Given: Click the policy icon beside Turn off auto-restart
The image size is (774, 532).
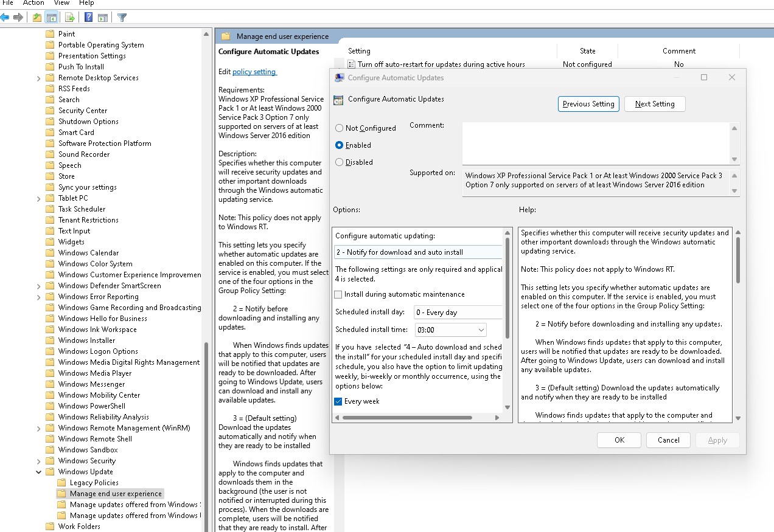Looking at the screenshot, I should coord(352,64).
